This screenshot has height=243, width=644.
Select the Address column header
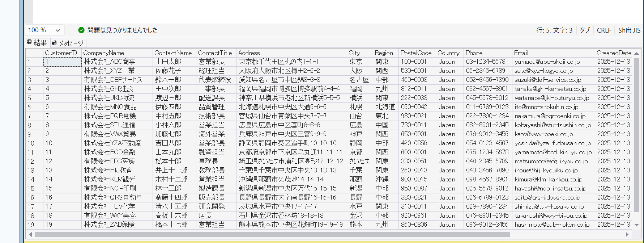click(291, 53)
